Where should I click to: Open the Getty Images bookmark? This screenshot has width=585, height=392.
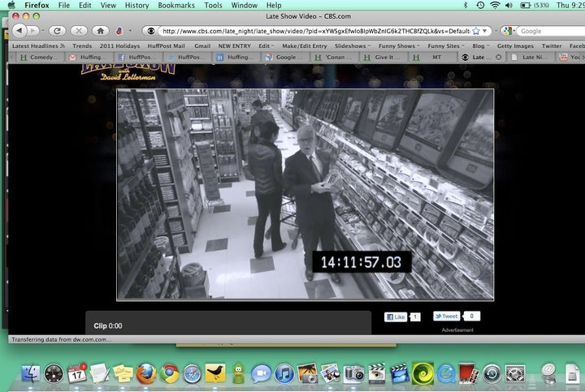point(515,45)
